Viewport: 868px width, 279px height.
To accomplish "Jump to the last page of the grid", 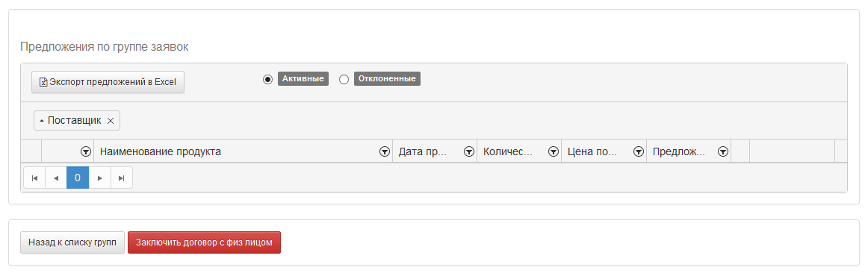I will [x=122, y=178].
